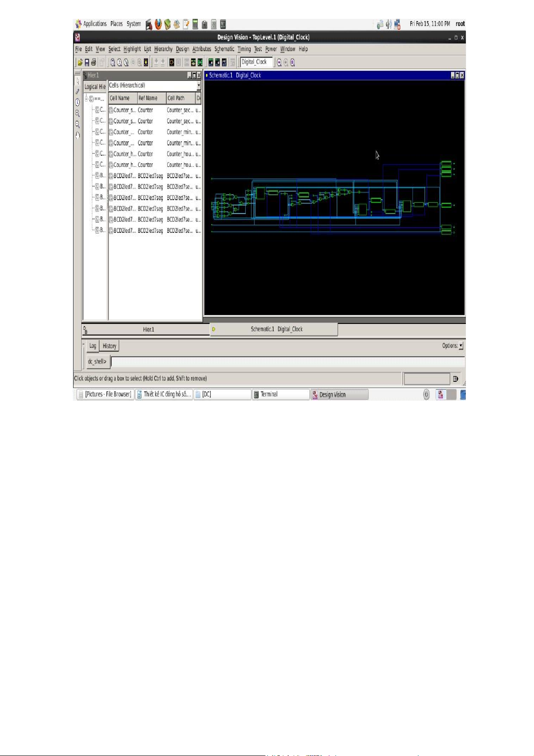
Task: Switch to the Log tab
Action: 93,346
